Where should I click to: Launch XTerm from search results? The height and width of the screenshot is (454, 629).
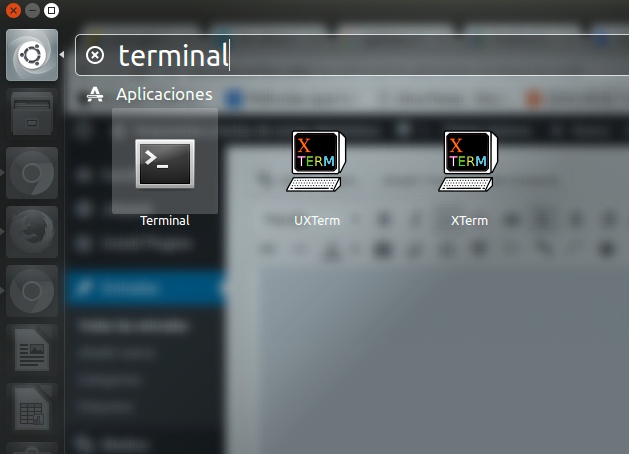tap(468, 161)
